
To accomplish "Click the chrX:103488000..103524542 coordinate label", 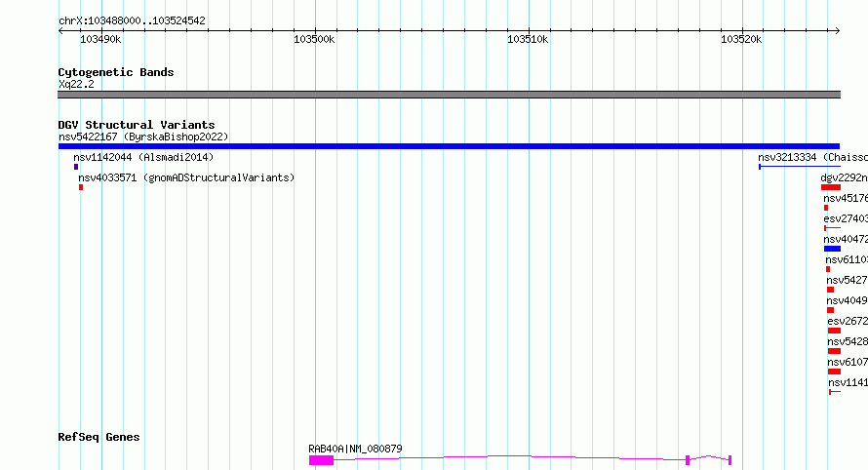I will pyautogui.click(x=132, y=20).
